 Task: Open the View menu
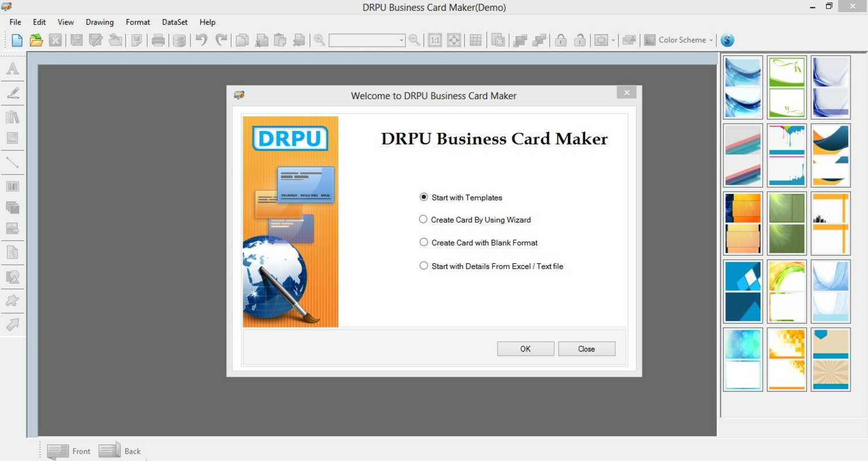coord(66,22)
